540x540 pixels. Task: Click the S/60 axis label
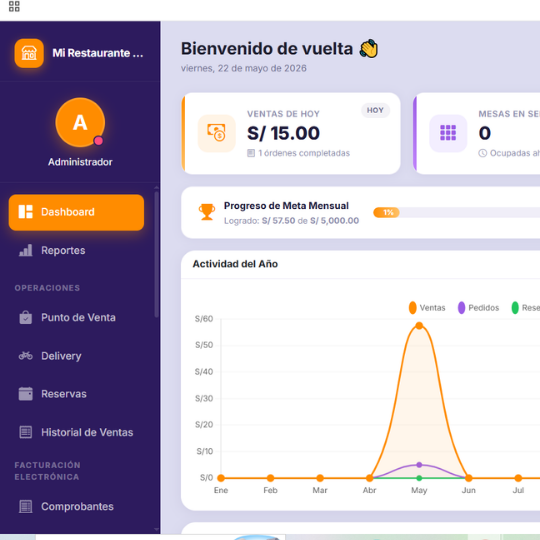coord(204,319)
